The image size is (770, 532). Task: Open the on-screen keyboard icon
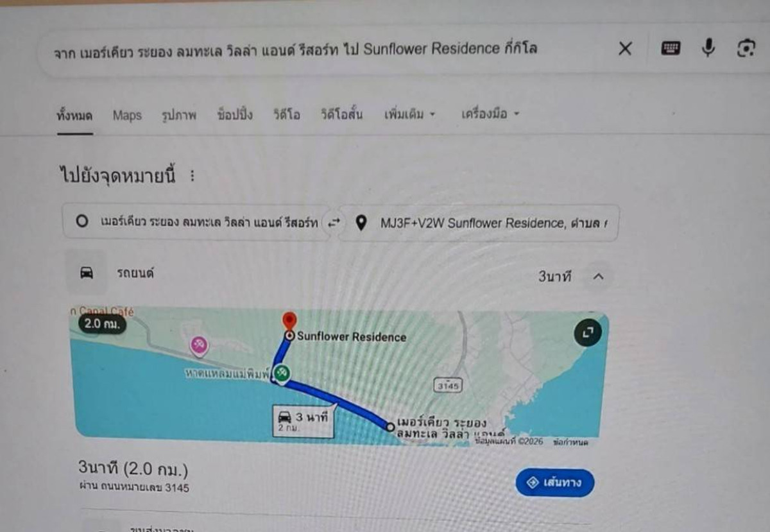pos(671,48)
